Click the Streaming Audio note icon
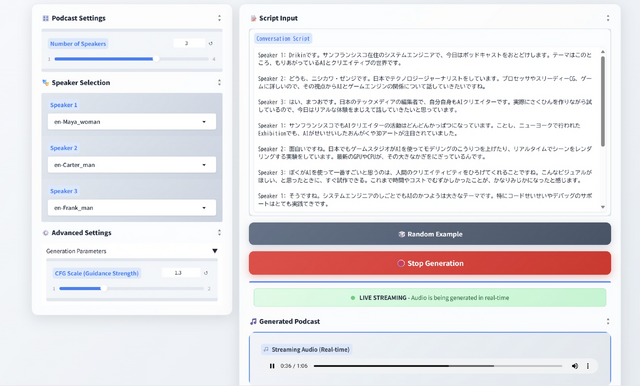640x386 pixels. (x=266, y=349)
